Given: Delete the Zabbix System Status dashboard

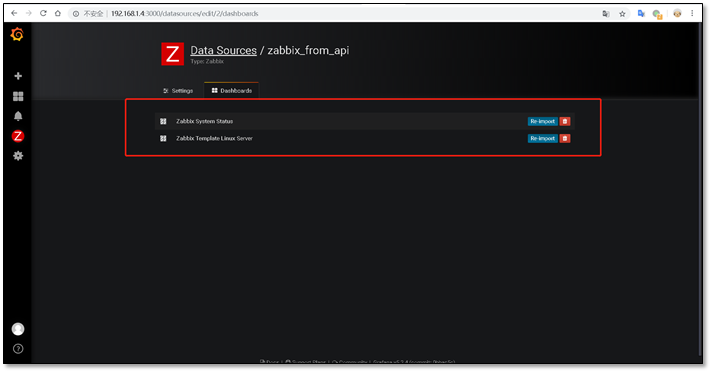Looking at the screenshot, I should [x=565, y=121].
